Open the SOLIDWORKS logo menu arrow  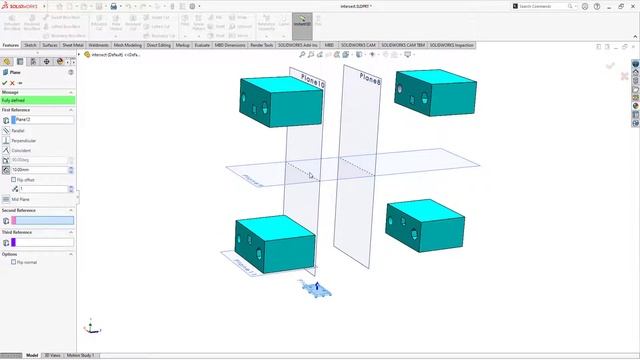click(x=44, y=7)
